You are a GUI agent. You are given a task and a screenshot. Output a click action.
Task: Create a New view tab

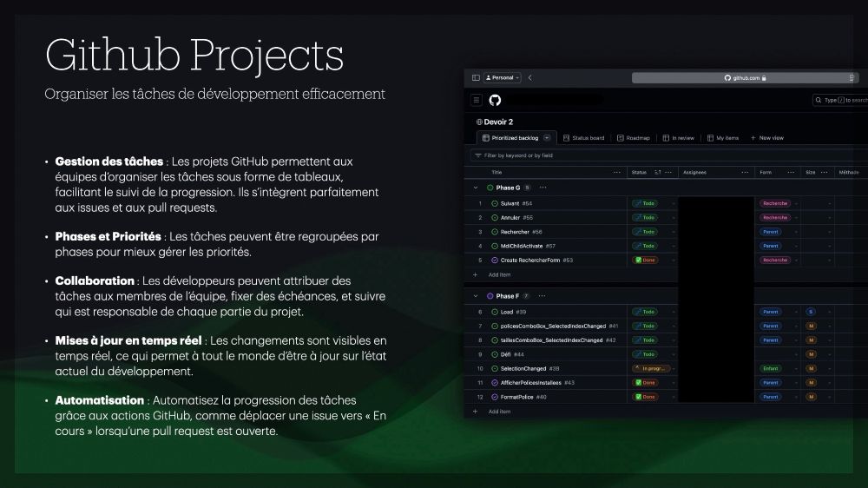[767, 138]
